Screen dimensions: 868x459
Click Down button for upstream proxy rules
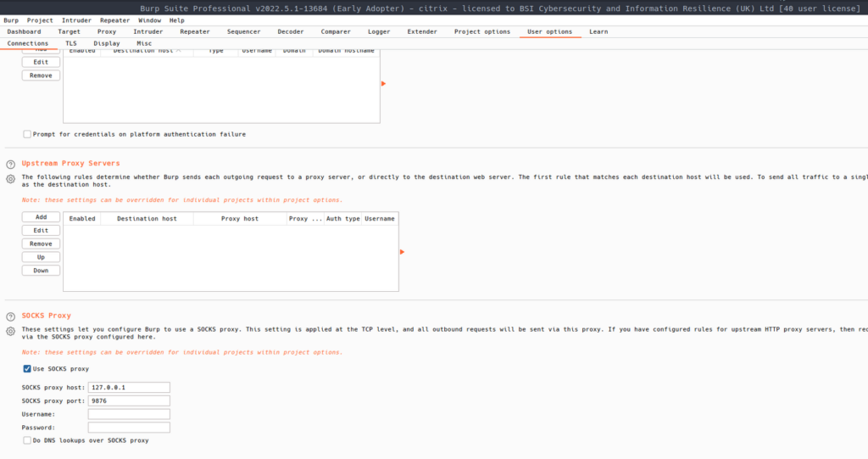coord(41,271)
